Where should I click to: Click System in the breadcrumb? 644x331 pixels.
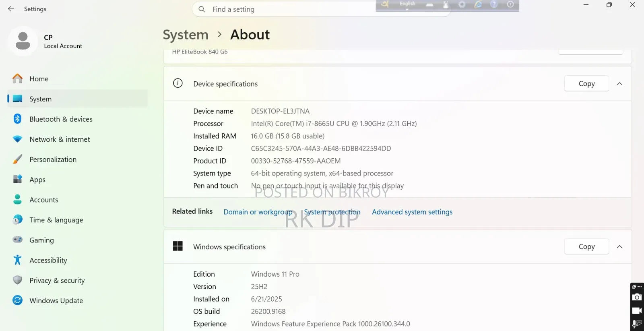point(186,35)
